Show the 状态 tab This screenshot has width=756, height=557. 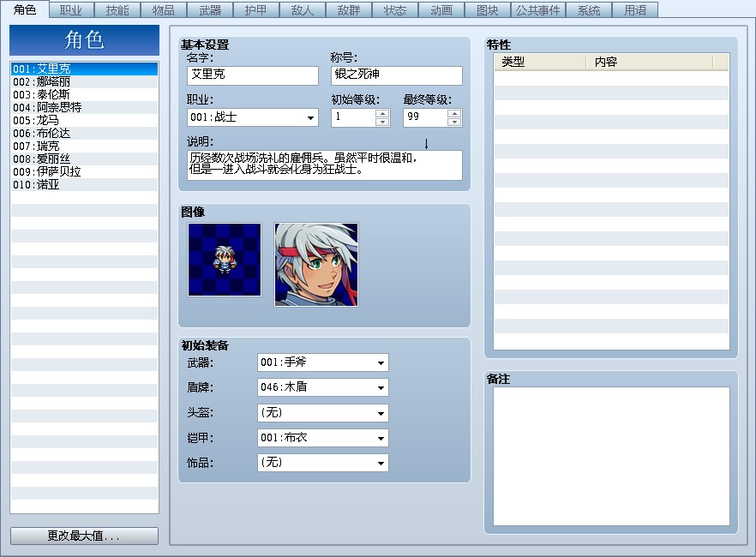coord(395,10)
